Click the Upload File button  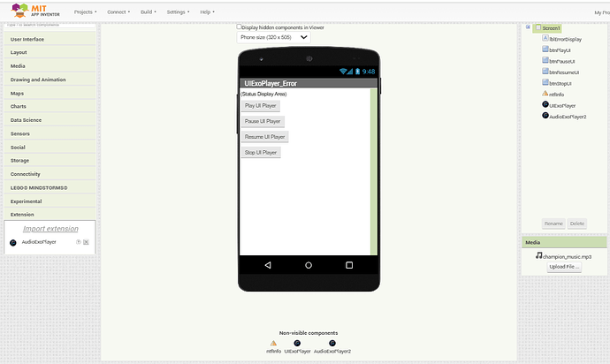(564, 267)
